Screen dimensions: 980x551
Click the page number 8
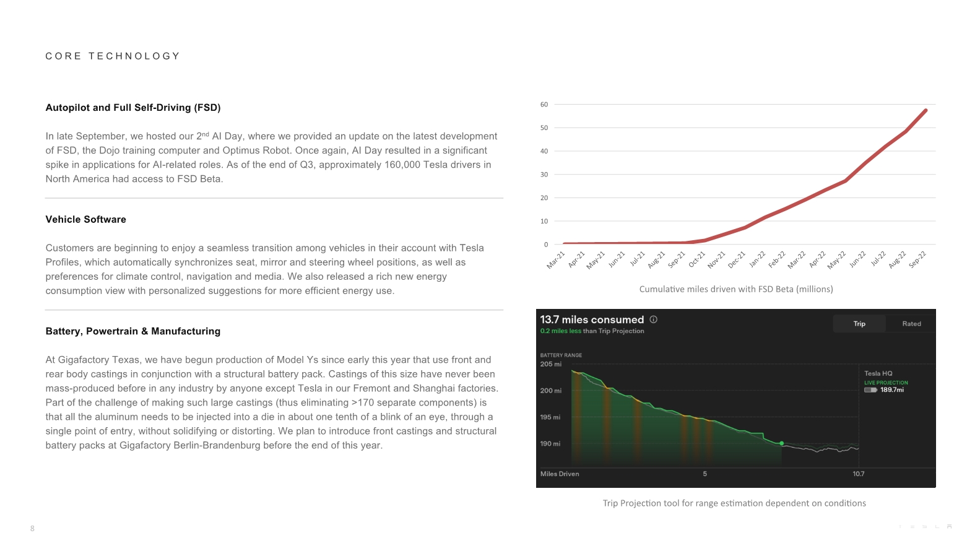pyautogui.click(x=32, y=529)
